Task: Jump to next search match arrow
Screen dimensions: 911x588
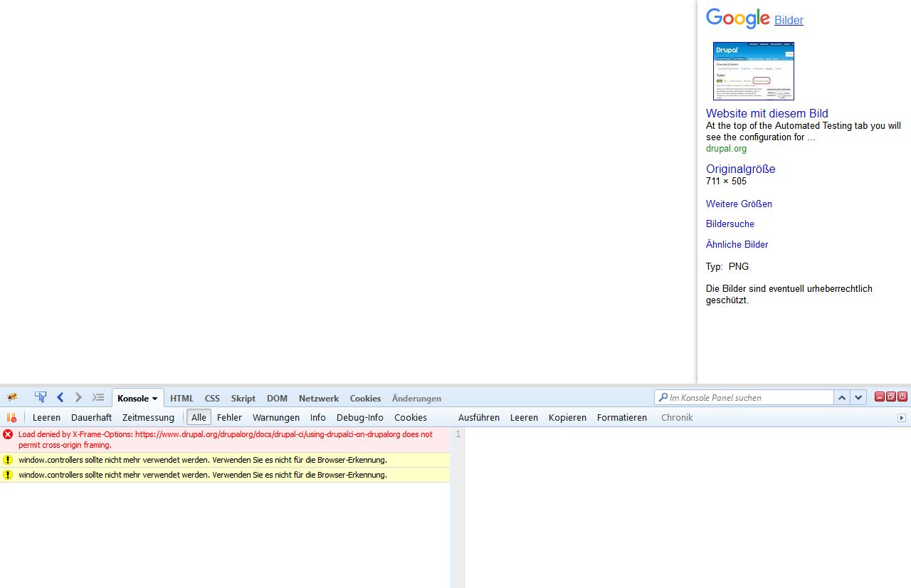Action: tap(858, 397)
